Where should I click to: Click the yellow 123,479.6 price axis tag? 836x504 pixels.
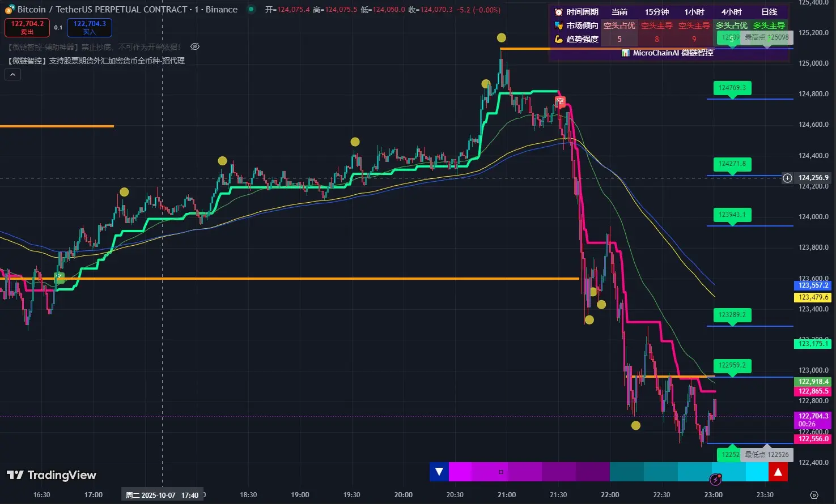(813, 297)
